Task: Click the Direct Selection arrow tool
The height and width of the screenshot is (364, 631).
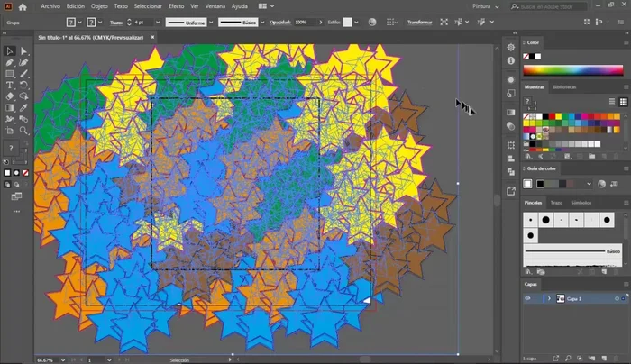Action: coord(23,51)
